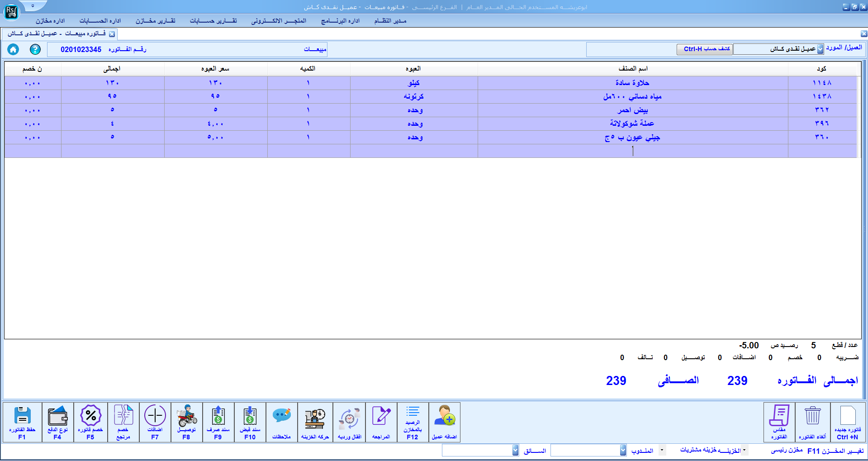Save the invoice with the F1 button
This screenshot has height=461, width=868.
(x=22, y=423)
